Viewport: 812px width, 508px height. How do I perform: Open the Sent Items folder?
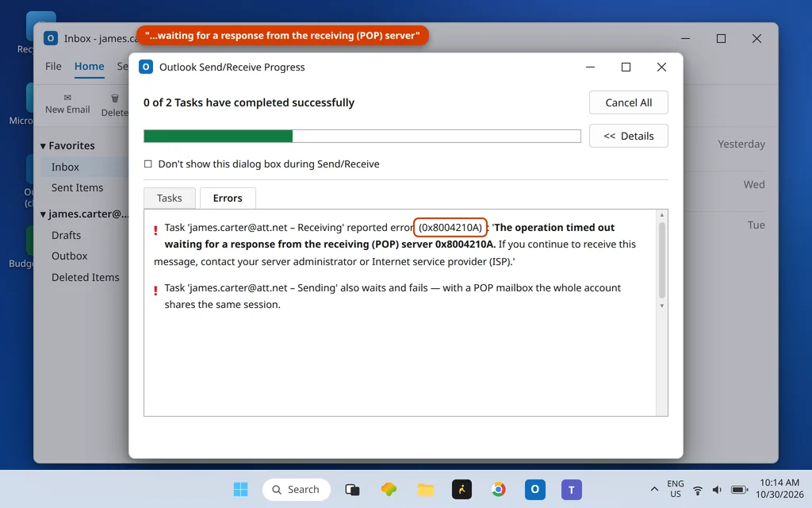[77, 187]
